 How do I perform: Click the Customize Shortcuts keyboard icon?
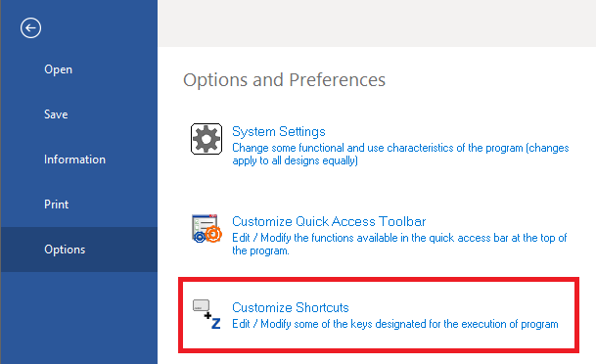206,314
